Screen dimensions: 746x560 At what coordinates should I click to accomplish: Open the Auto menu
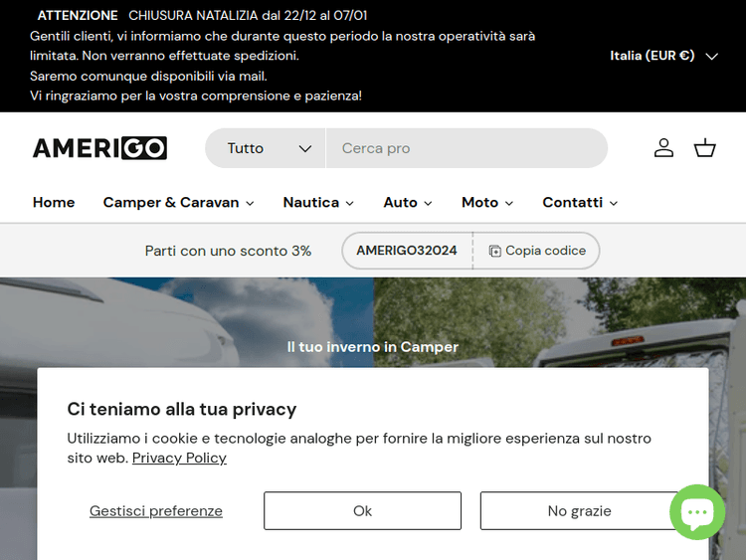point(408,202)
